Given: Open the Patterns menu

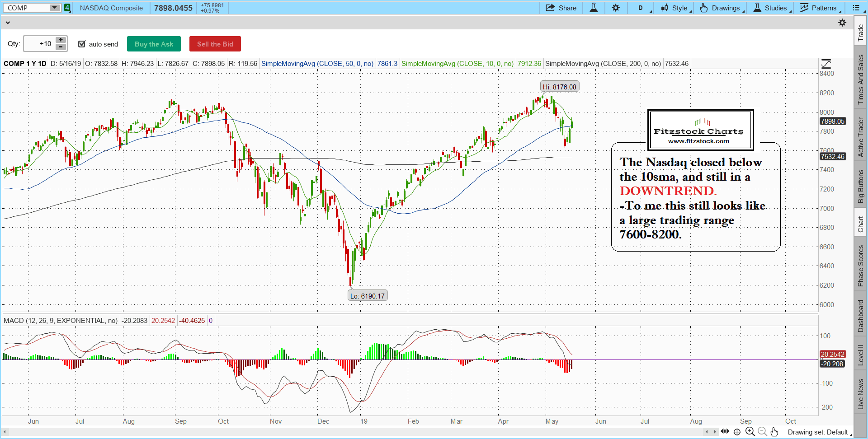Looking at the screenshot, I should 819,8.
